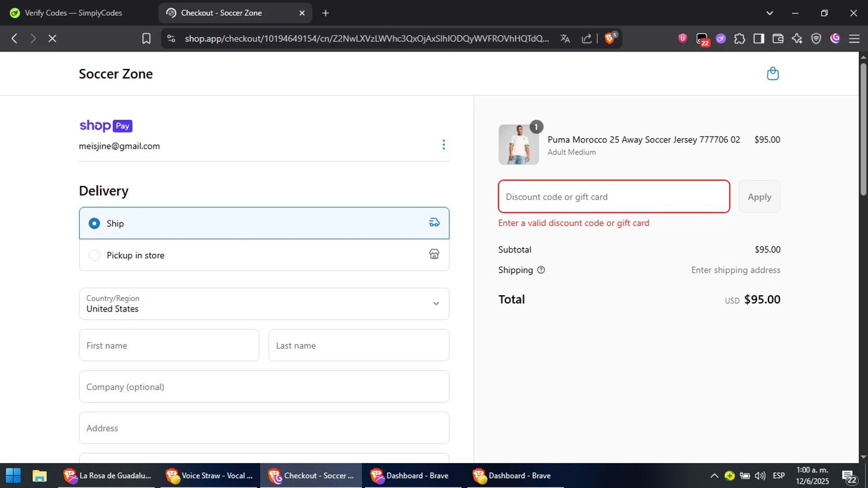
Task: Open the extensions puzzle icon
Action: pyautogui.click(x=740, y=38)
